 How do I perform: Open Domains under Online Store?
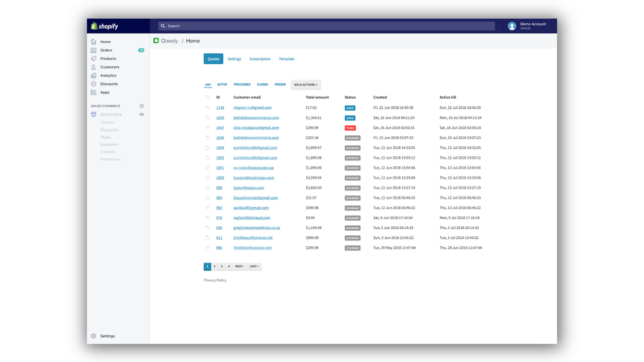pyautogui.click(x=108, y=152)
